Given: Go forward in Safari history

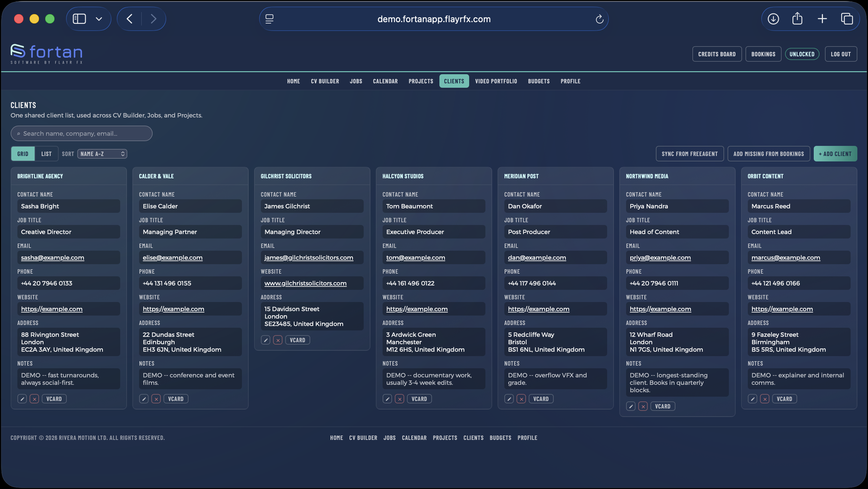Looking at the screenshot, I should [153, 19].
